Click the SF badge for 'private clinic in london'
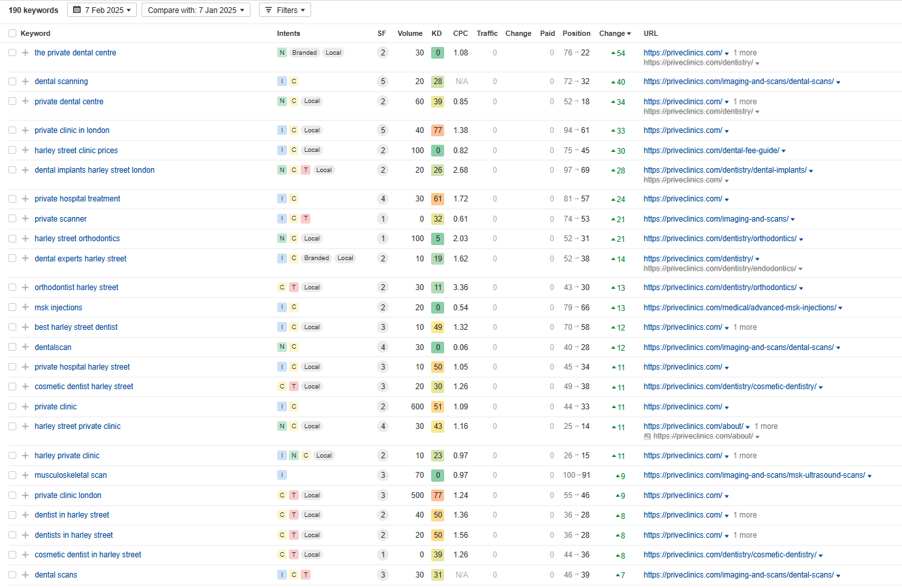Image resolution: width=902 pixels, height=588 pixels. click(383, 130)
